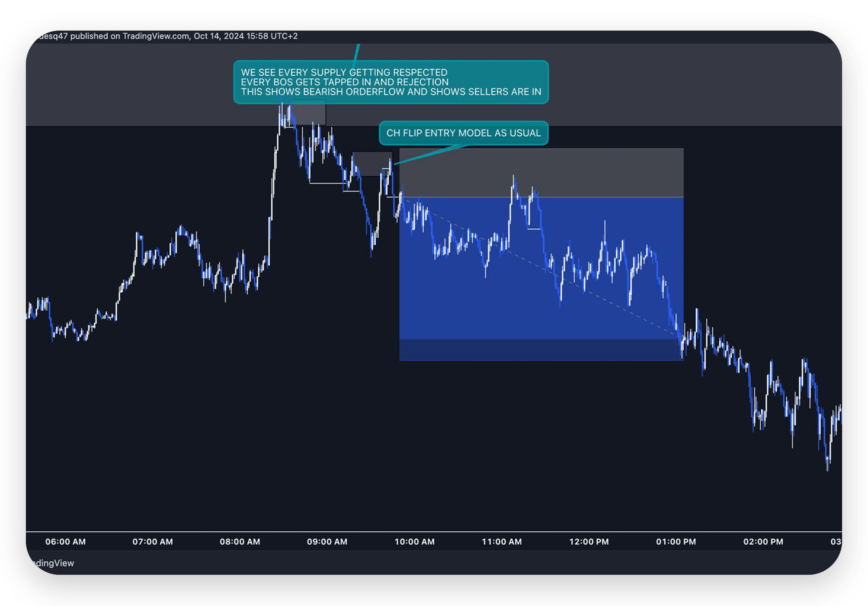Select the small supply zone box near 09:30
The image size is (868, 606).
point(372,164)
